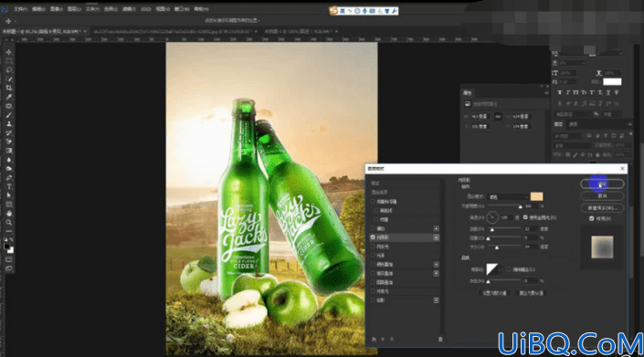The image size is (644, 357).
Task: Select the Horizontal Type tool
Action: point(8,186)
